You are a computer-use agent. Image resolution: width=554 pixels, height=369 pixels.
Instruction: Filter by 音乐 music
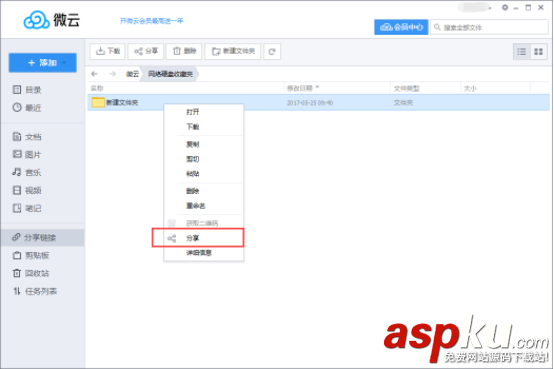tap(27, 172)
